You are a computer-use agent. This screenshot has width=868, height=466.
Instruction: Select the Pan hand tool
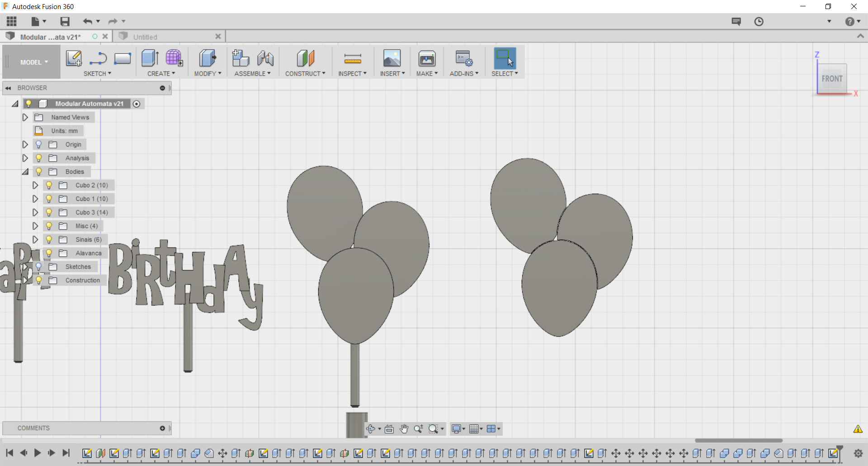[404, 429]
